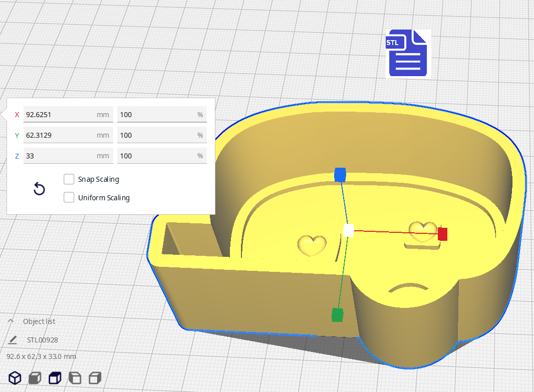Click the Z dimension mm input field

(60, 156)
